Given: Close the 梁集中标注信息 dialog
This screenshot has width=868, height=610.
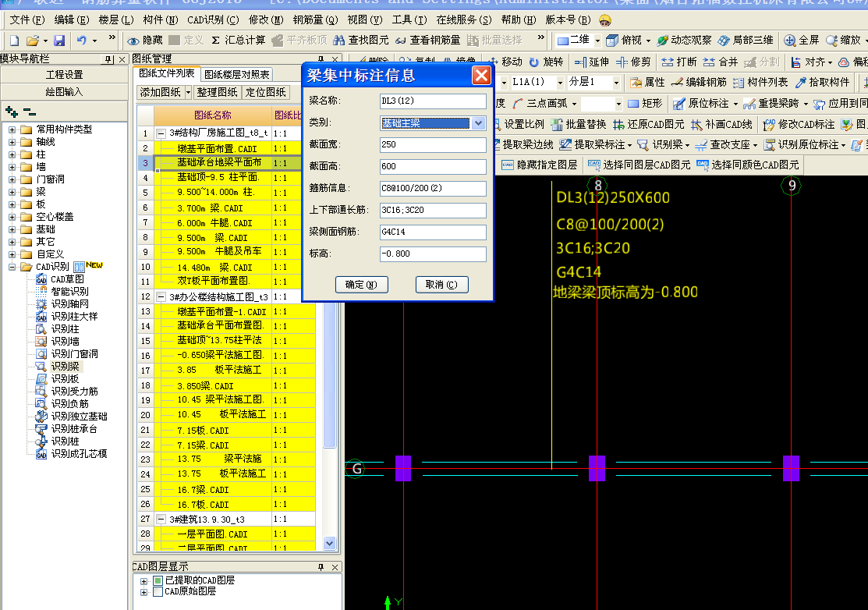Looking at the screenshot, I should point(481,76).
